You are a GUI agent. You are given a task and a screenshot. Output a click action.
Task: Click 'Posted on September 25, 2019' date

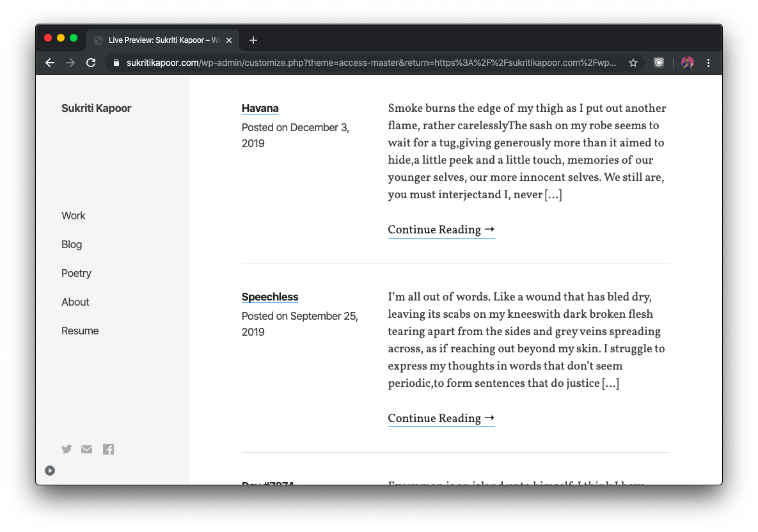click(x=300, y=324)
